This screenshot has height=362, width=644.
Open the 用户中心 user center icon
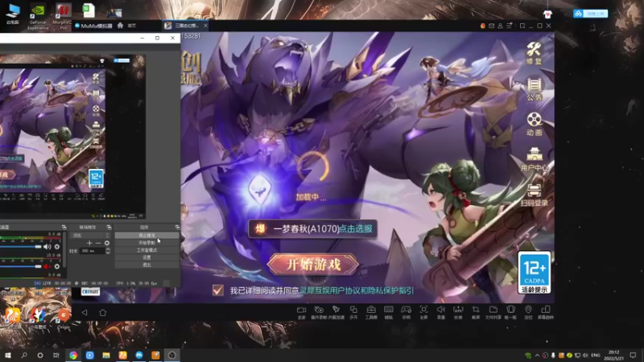pyautogui.click(x=534, y=159)
